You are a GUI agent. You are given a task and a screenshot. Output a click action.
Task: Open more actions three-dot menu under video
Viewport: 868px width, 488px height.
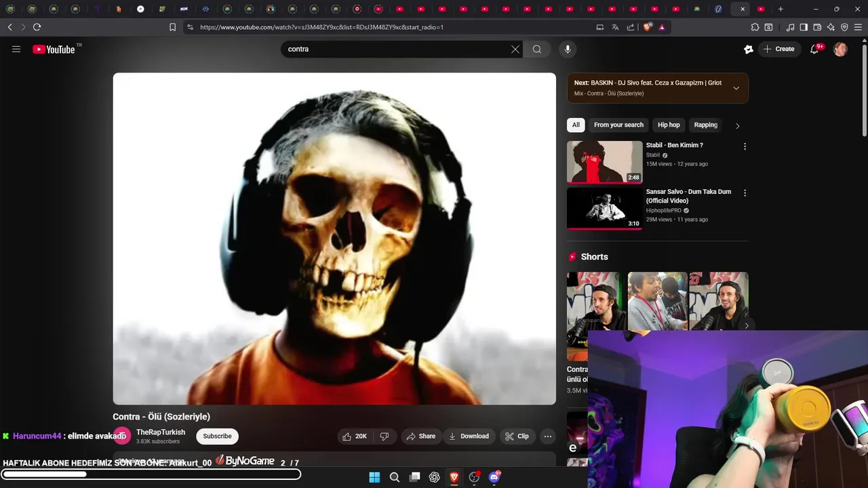548,436
